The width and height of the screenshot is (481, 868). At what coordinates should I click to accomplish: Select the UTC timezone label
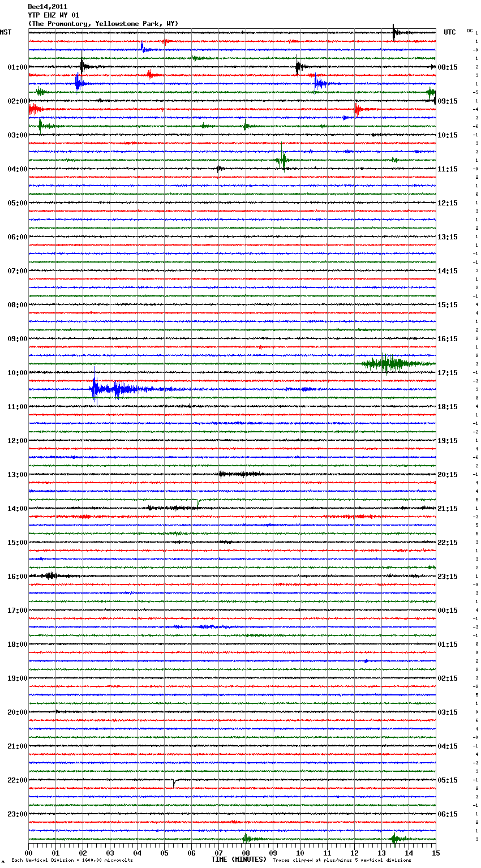pos(449,32)
